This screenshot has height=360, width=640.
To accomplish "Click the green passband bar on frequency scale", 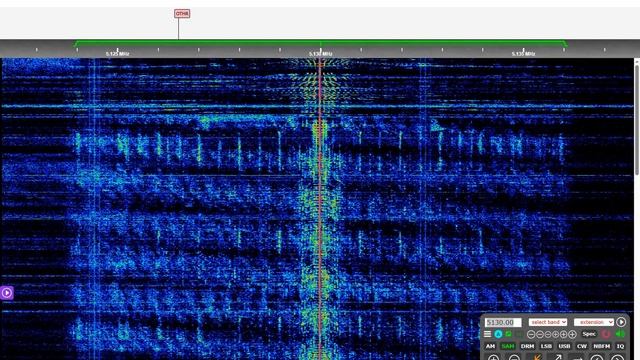I will coord(320,42).
